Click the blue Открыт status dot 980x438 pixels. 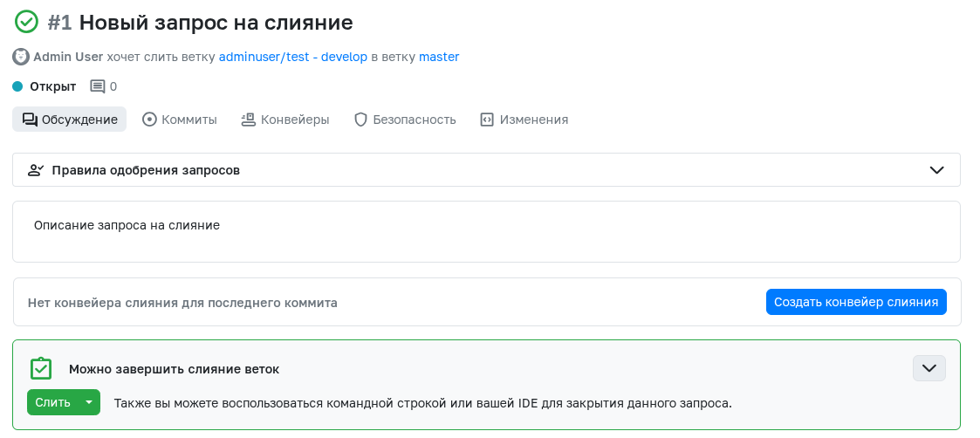click(x=17, y=86)
